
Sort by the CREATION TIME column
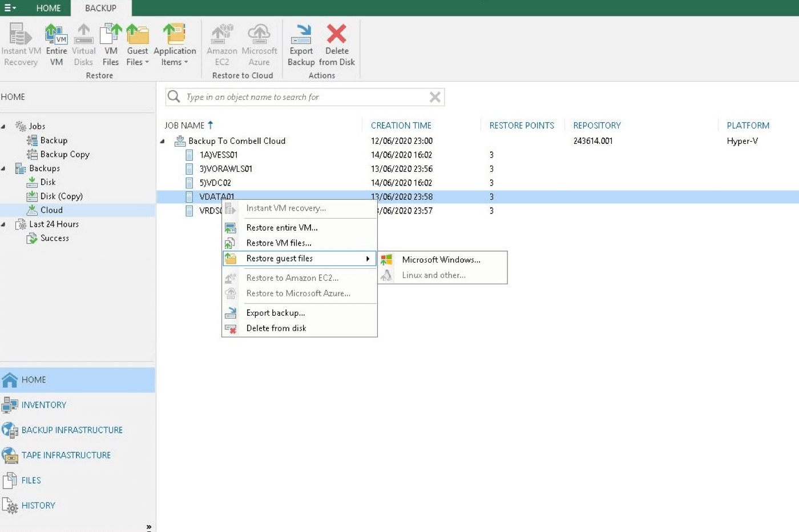[401, 126]
